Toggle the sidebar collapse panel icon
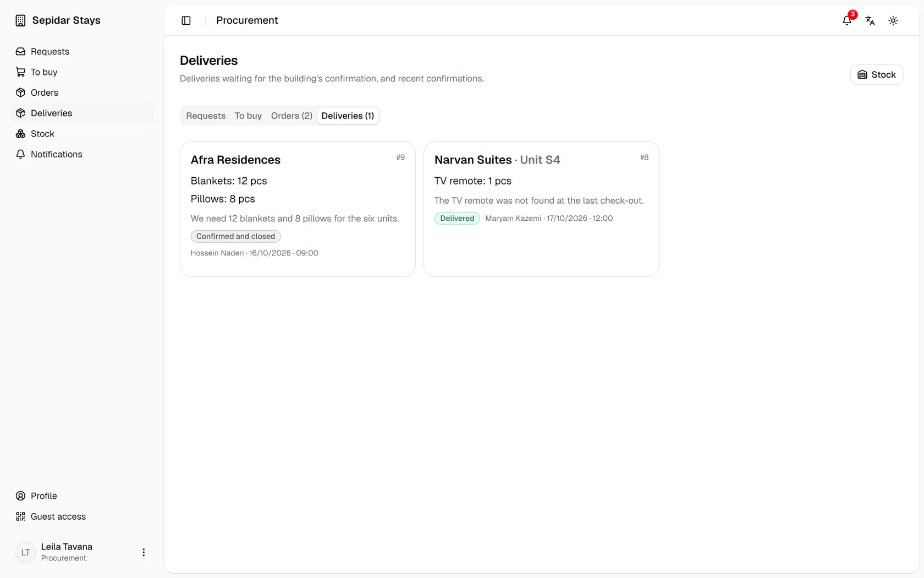Screen dimensions: 924x578 [186, 20]
